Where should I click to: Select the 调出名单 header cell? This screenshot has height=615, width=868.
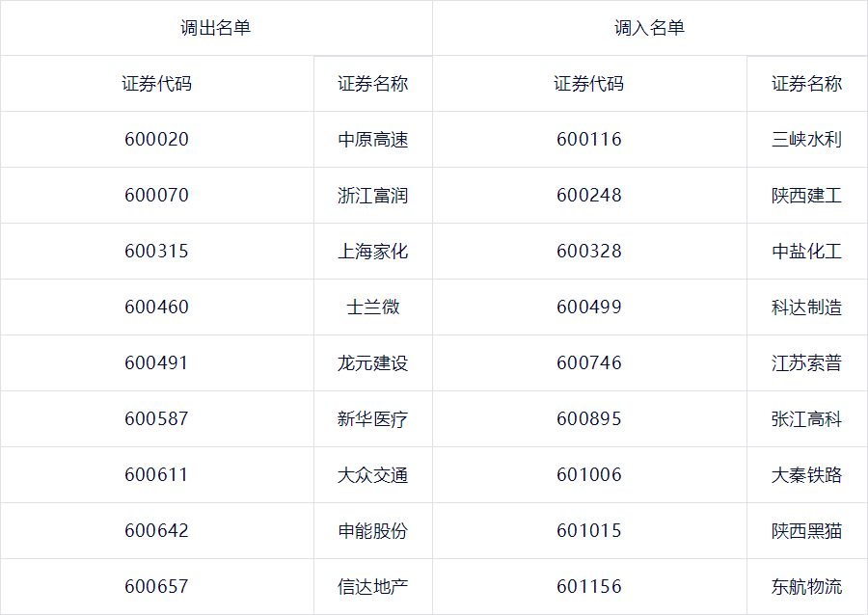216,28
